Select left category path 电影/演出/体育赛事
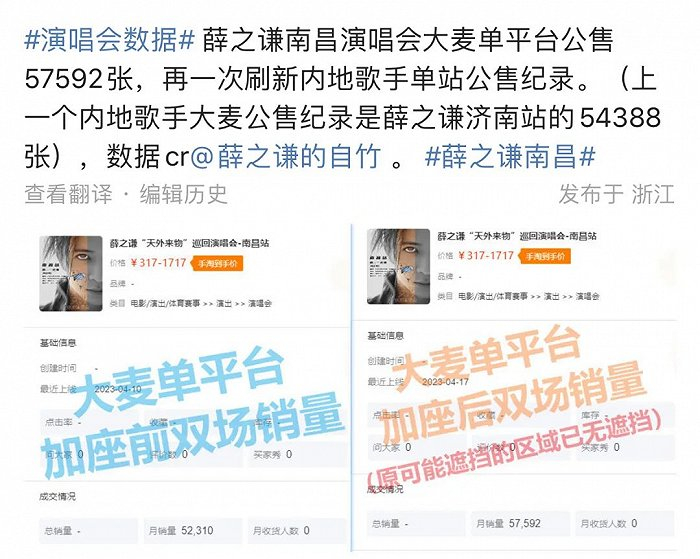Viewport: 700px width, 559px height. (165, 304)
